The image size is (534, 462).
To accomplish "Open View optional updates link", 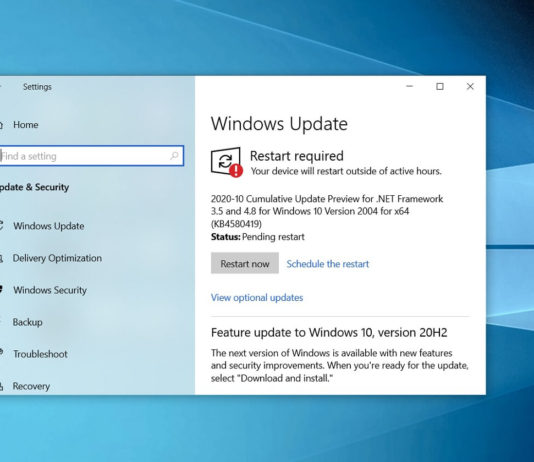I will 257,298.
